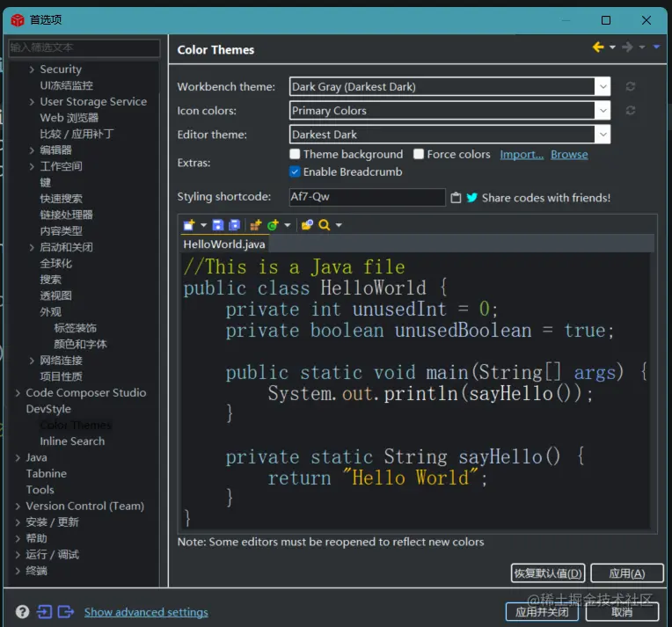Select Inline Search in the preferences tree

pyautogui.click(x=72, y=441)
